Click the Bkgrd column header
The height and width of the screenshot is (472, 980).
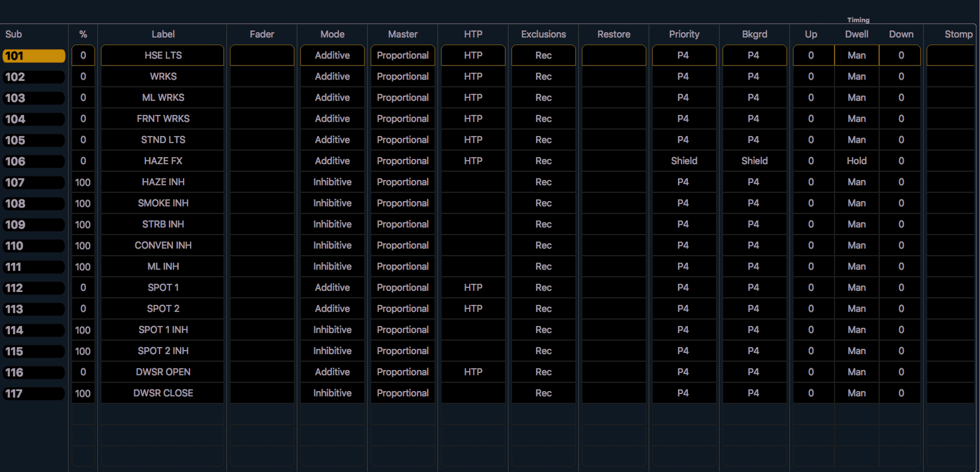755,34
